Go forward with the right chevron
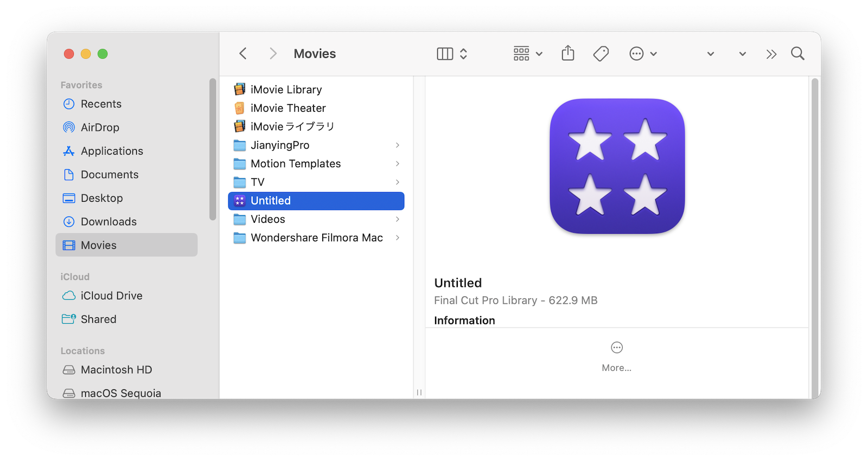Screen dimensions: 868x461 click(273, 54)
